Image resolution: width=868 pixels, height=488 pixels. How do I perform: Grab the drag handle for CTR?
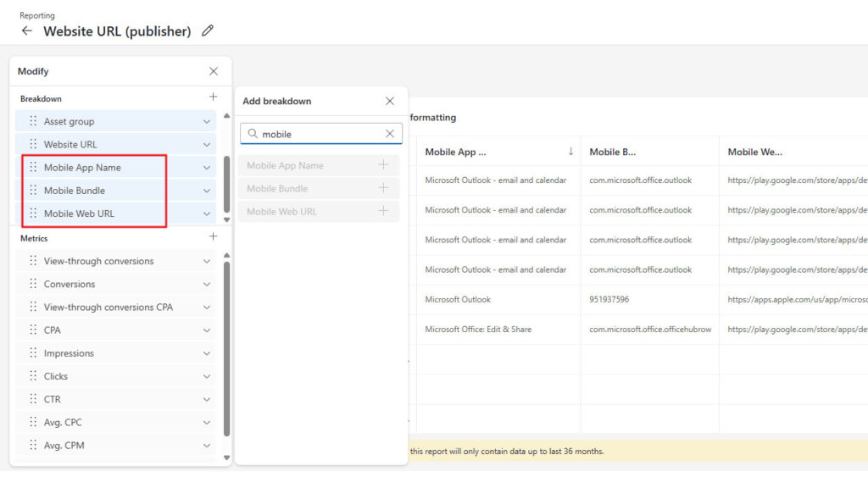33,399
